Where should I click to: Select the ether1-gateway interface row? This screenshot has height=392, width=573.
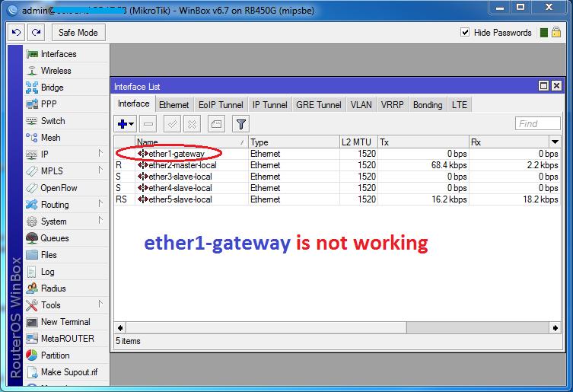pos(337,154)
